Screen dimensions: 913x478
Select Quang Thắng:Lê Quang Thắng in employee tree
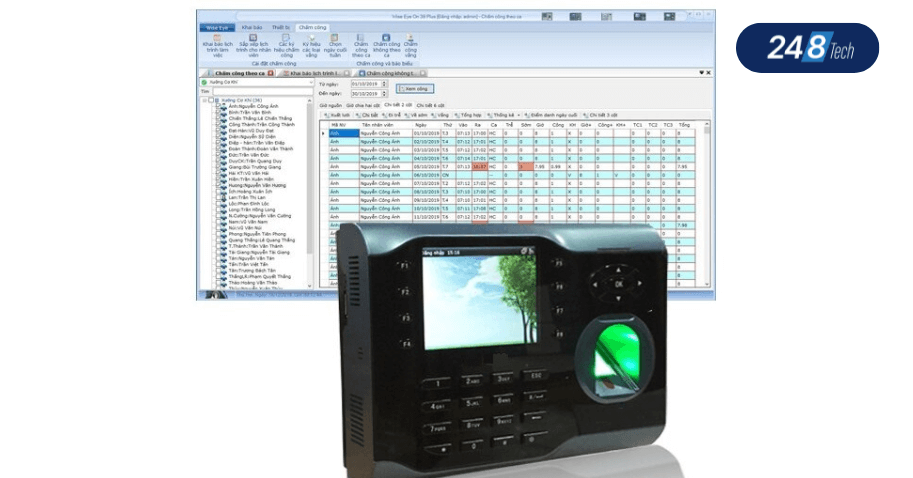pos(261,240)
